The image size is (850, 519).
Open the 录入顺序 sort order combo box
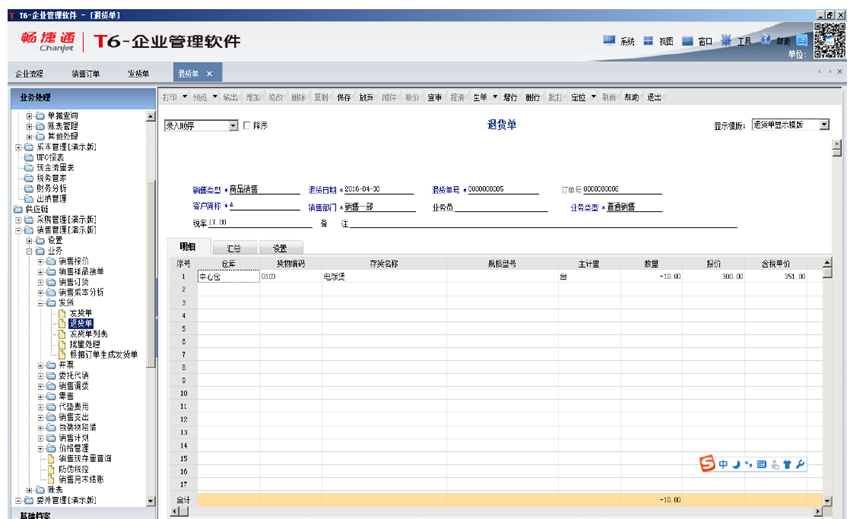pyautogui.click(x=201, y=126)
